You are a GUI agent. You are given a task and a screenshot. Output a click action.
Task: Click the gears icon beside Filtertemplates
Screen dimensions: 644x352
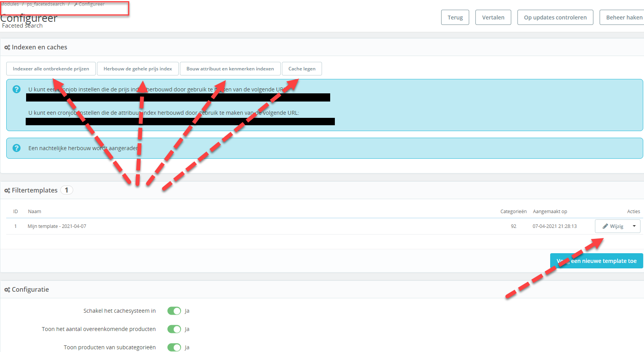tap(7, 191)
